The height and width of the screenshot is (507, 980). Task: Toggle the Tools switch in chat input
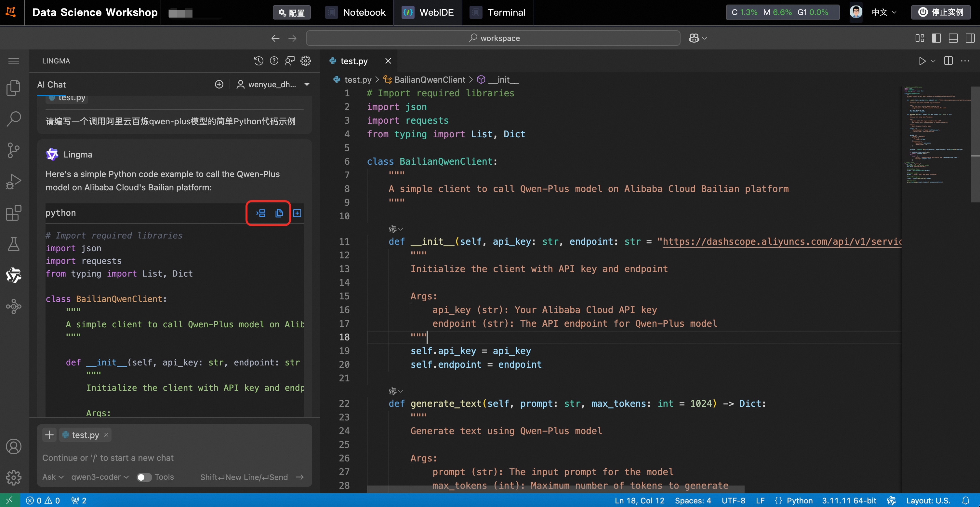(x=144, y=477)
